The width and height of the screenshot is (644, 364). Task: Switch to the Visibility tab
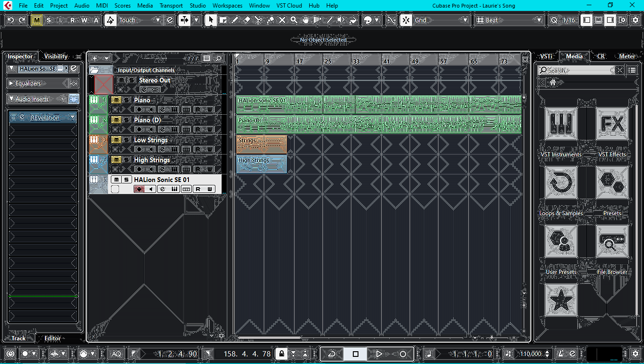click(56, 56)
